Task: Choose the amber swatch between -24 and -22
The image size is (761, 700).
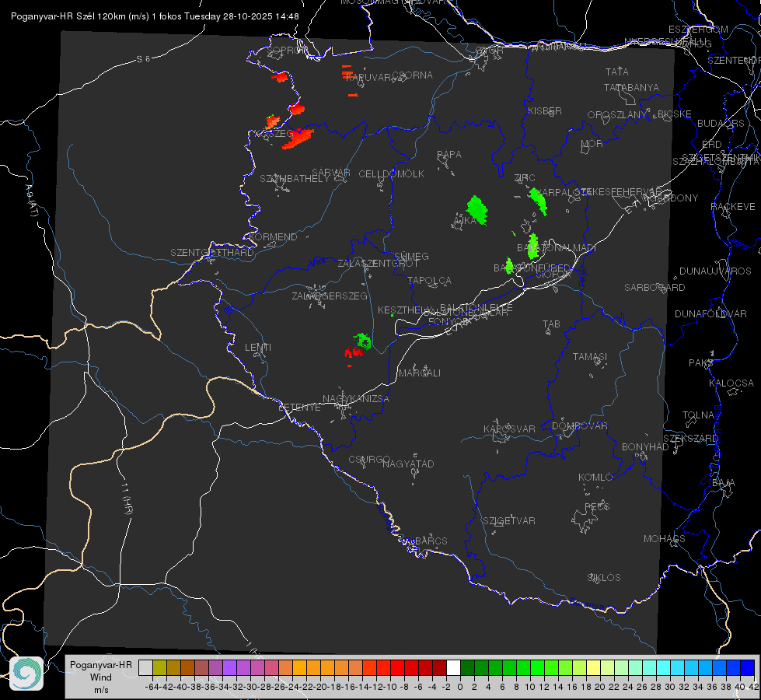Action: tap(299, 667)
